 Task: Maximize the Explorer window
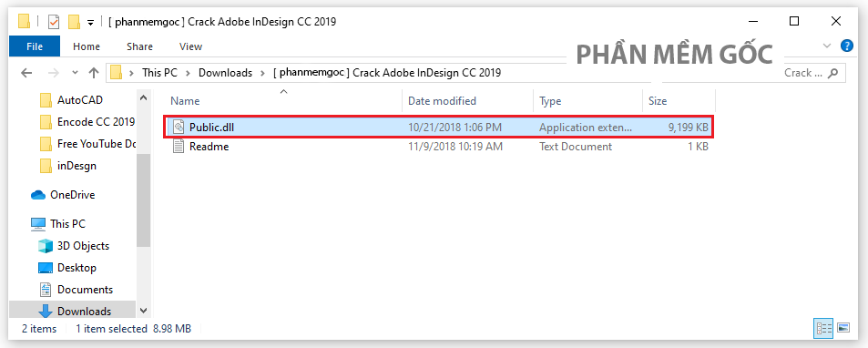point(794,22)
